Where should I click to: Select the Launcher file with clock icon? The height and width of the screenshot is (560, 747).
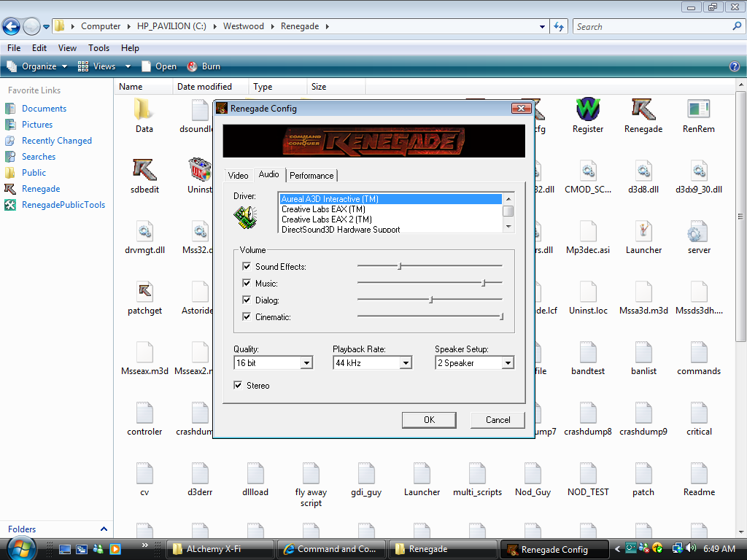pos(643,232)
